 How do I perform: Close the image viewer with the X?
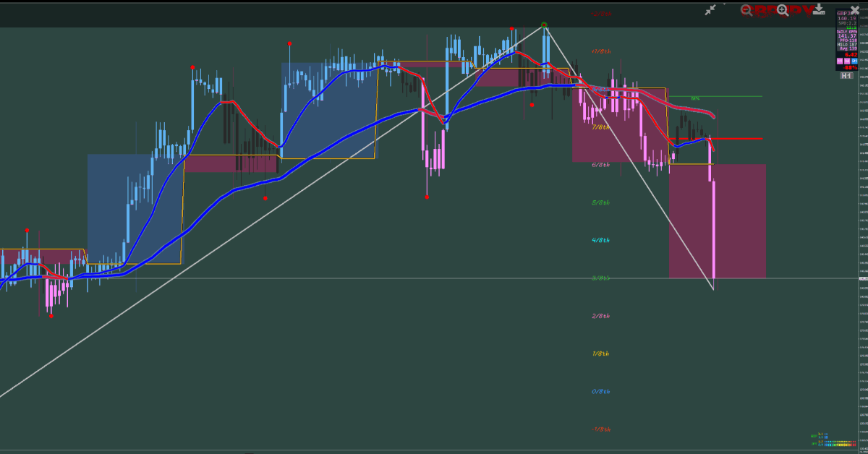tap(854, 9)
